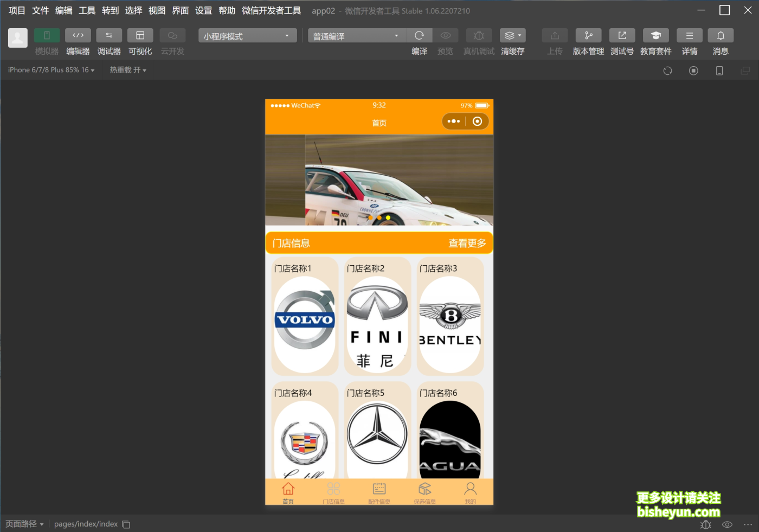Toggle the Editor (编辑器) panel button
The image size is (759, 532).
click(x=78, y=35)
